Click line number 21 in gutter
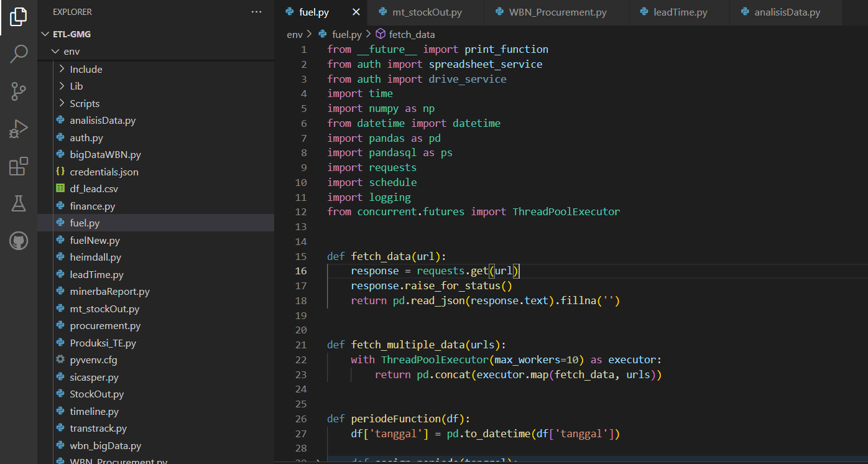Screen dimensions: 868x464 click(x=301, y=345)
